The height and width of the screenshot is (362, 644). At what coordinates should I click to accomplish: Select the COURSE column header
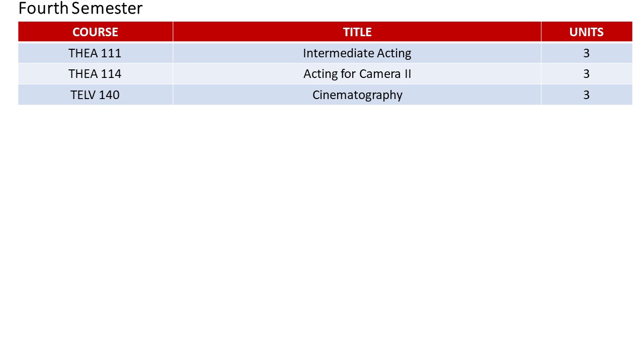(95, 32)
